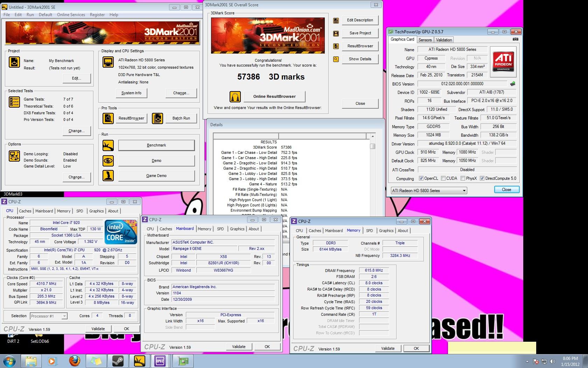The height and width of the screenshot is (368, 588).
Task: Open the DiRT 2 desktop shortcut
Action: [x=13, y=339]
